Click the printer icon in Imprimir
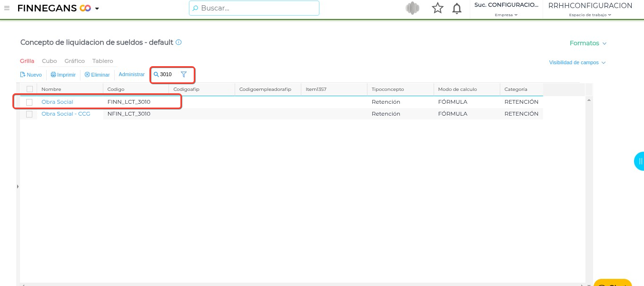644x286 pixels. coord(53,75)
